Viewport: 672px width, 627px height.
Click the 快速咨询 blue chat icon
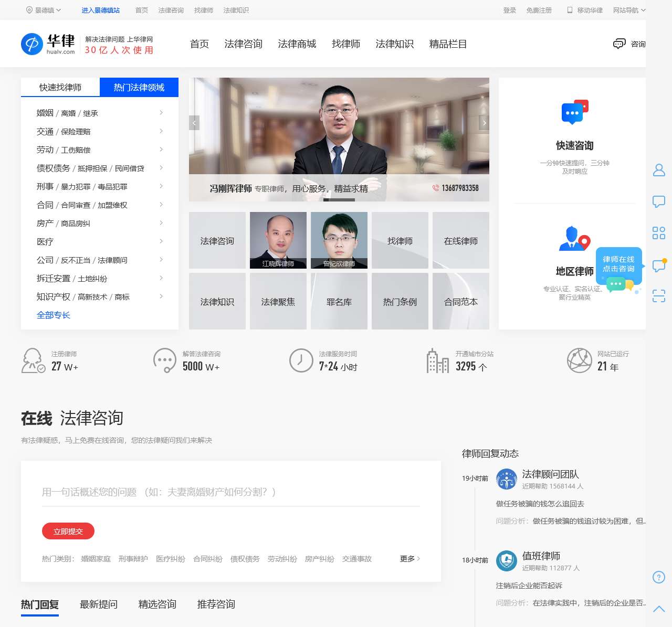[574, 112]
